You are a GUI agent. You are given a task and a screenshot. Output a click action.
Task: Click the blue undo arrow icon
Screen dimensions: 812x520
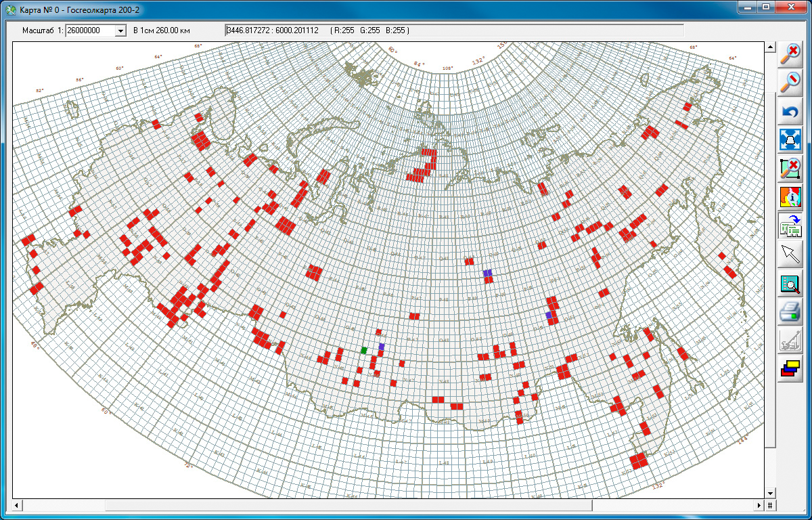coord(790,111)
